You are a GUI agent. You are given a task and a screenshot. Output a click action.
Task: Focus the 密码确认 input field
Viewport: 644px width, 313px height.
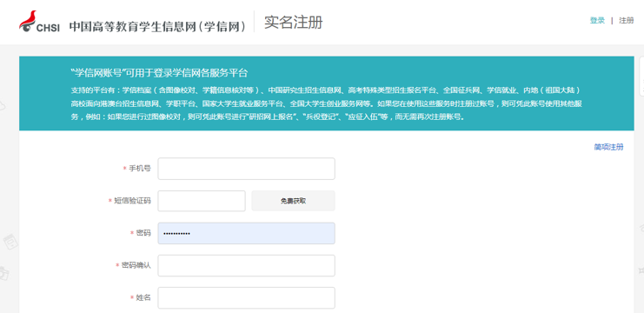pos(247,266)
